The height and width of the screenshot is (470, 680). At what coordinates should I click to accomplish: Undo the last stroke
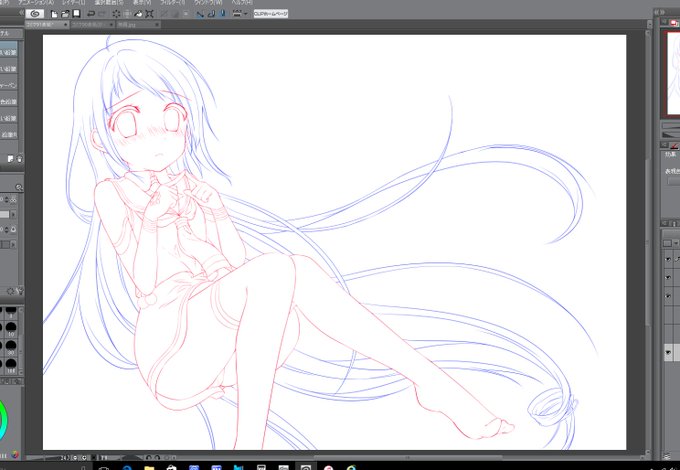pos(91,14)
